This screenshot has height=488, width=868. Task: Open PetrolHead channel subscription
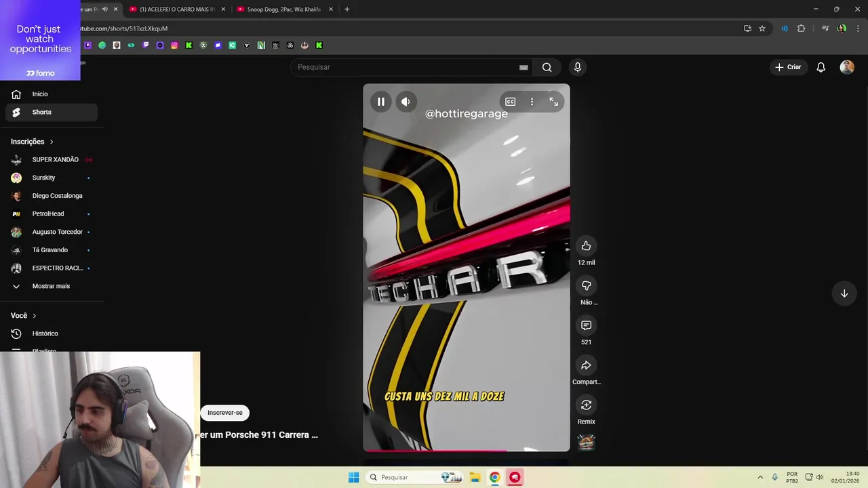(x=52, y=213)
